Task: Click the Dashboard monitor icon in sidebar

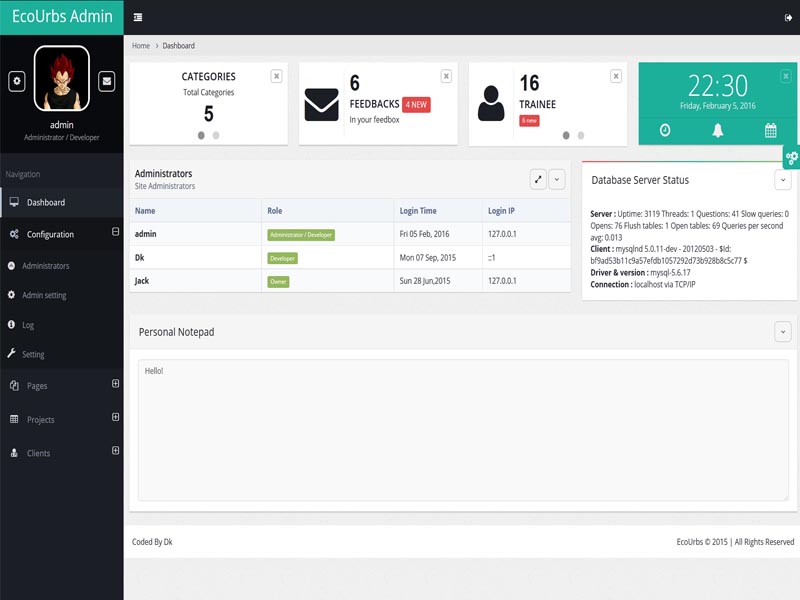Action: [14, 202]
